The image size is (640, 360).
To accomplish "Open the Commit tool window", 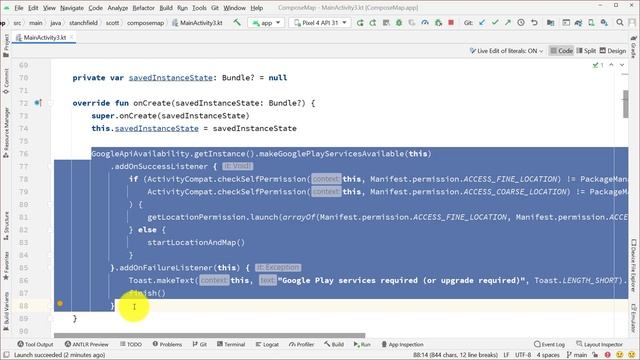I will pos(6,81).
